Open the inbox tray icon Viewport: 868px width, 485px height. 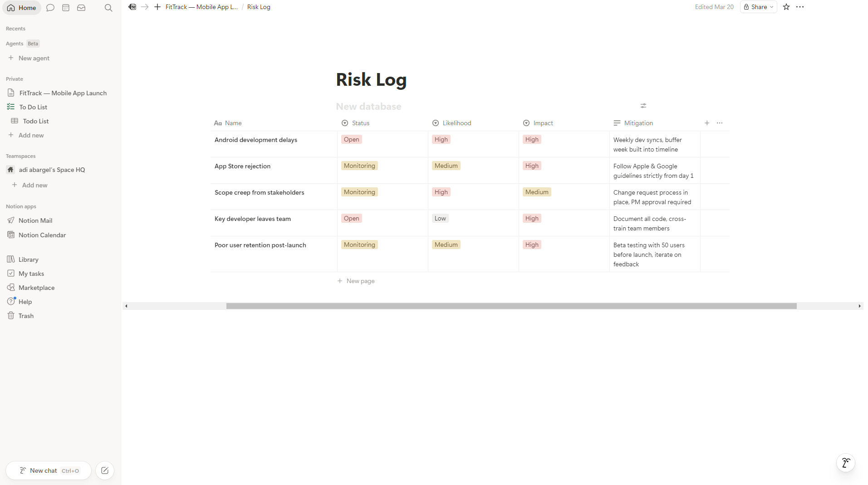81,8
